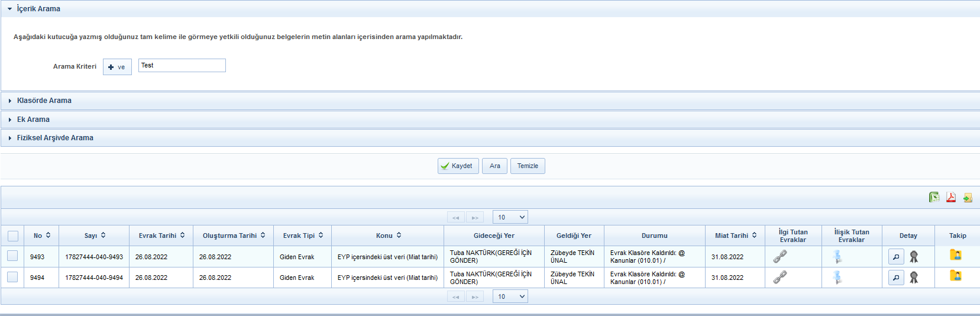Sort the table by Evrak Tarihi column
The height and width of the screenshot is (316, 980).
click(161, 236)
